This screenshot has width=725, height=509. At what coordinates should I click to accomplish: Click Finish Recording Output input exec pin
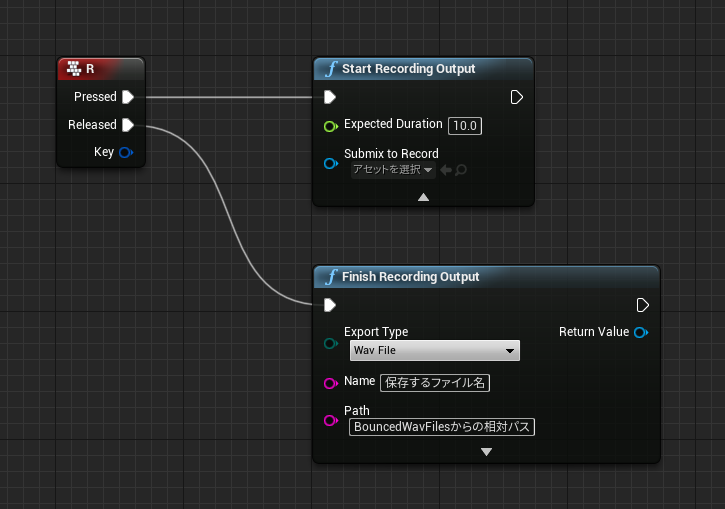pyautogui.click(x=330, y=305)
